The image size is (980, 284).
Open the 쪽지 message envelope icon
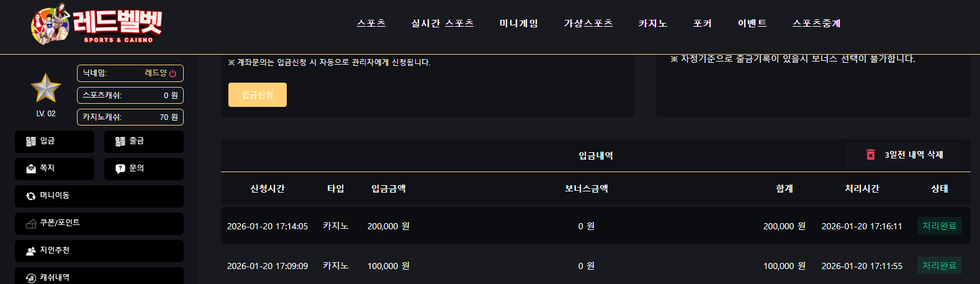pyautogui.click(x=31, y=168)
